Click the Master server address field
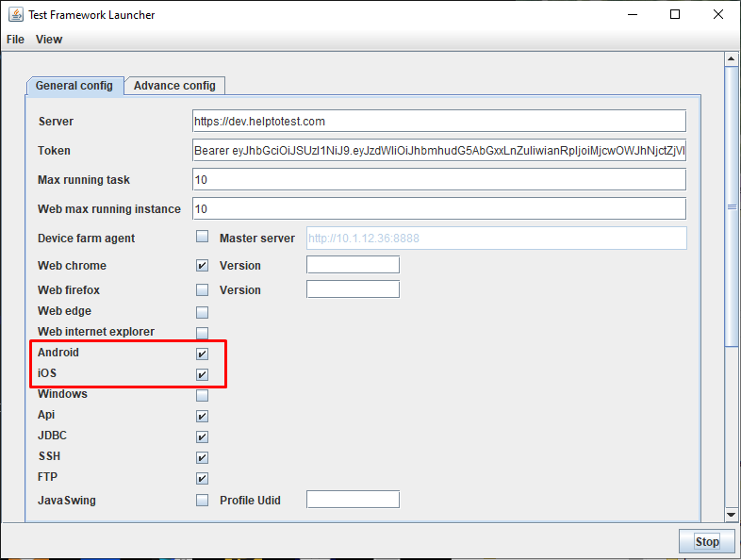Viewport: 741px width, 560px height. [497, 239]
